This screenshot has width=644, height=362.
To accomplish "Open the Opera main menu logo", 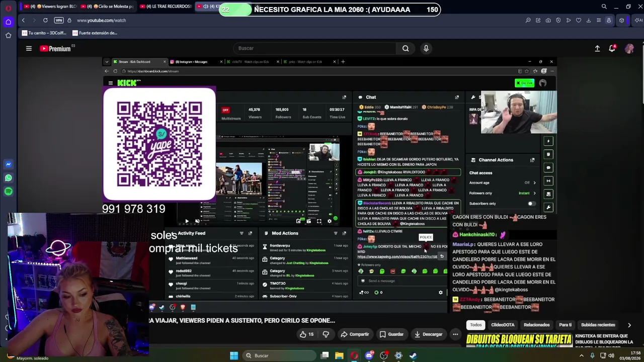I will [8, 8].
